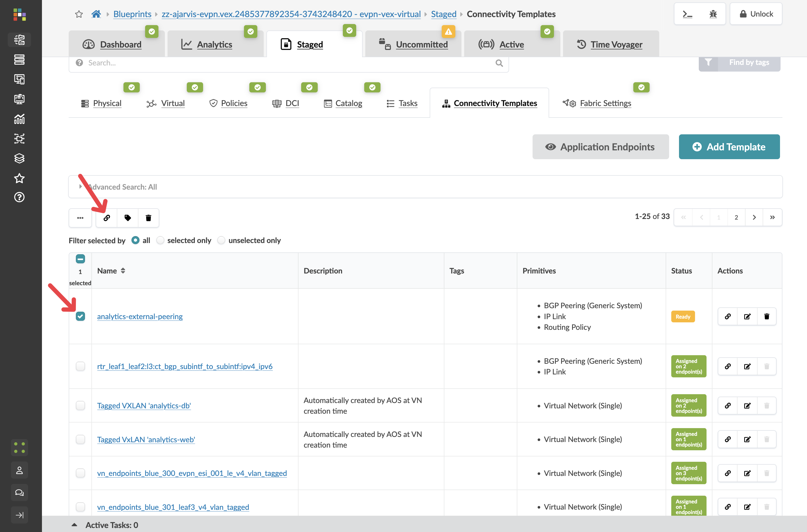The image size is (807, 532).
Task: Open the Fabric Settings tab
Action: click(x=605, y=103)
